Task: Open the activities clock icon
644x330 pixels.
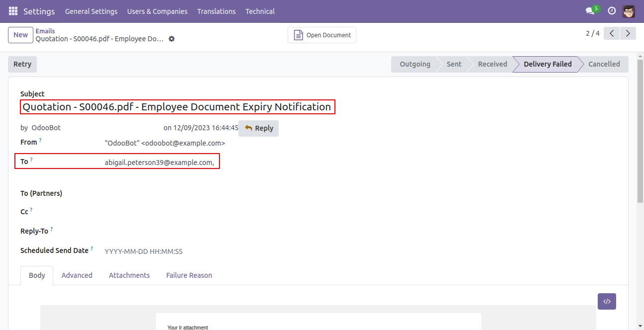Action: tap(612, 11)
